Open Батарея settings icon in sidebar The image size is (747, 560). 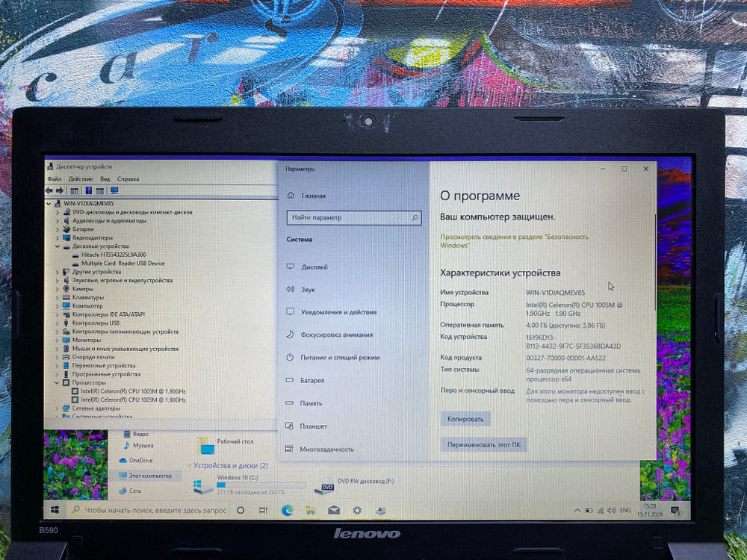pos(289,380)
